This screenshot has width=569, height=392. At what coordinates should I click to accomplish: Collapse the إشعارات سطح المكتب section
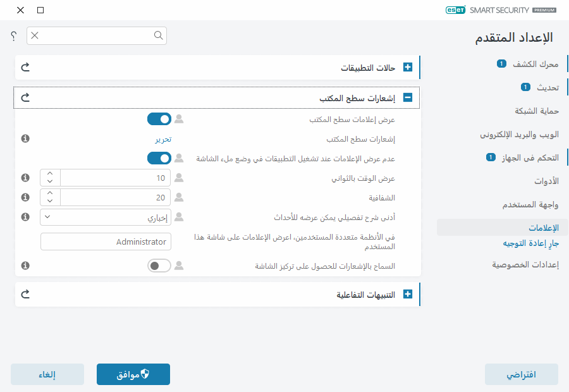click(x=408, y=97)
